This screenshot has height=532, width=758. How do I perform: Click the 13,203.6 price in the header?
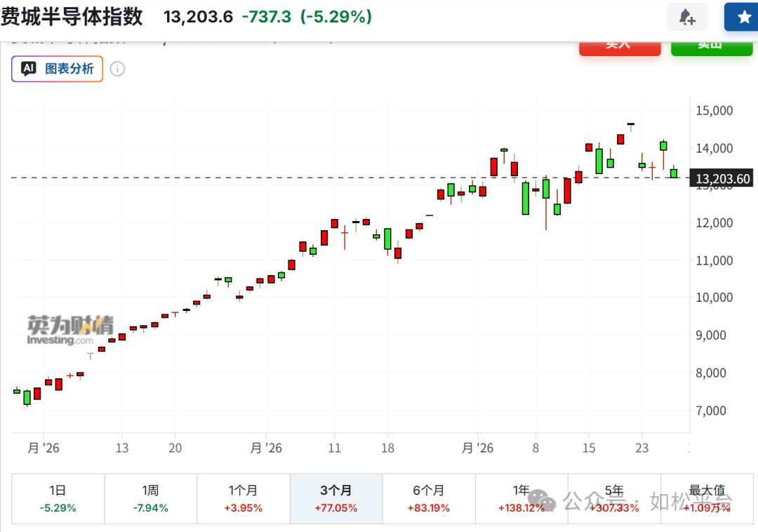(x=198, y=16)
